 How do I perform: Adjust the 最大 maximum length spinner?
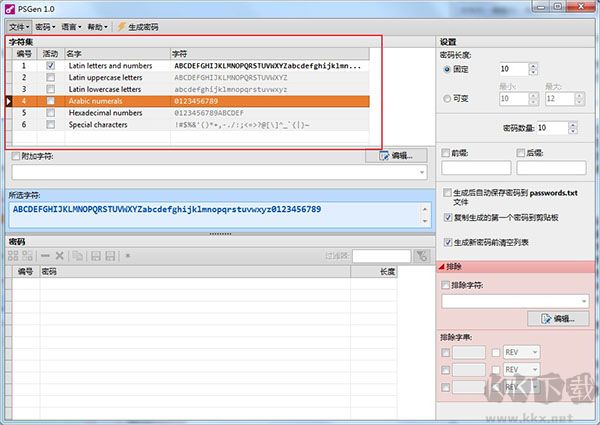579,99
